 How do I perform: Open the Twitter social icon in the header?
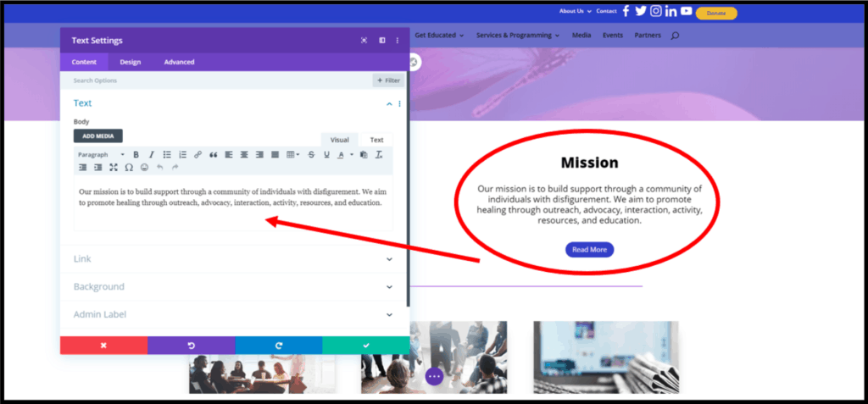641,11
